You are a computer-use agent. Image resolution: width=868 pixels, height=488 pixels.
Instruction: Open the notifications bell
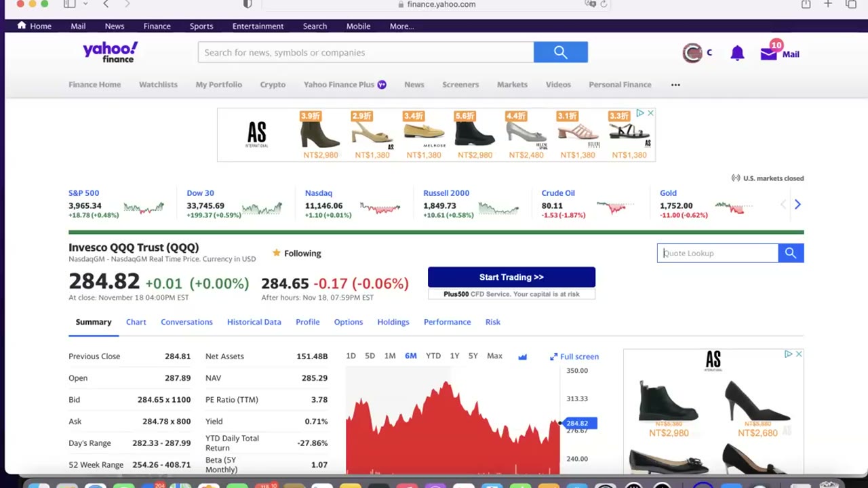(x=737, y=54)
